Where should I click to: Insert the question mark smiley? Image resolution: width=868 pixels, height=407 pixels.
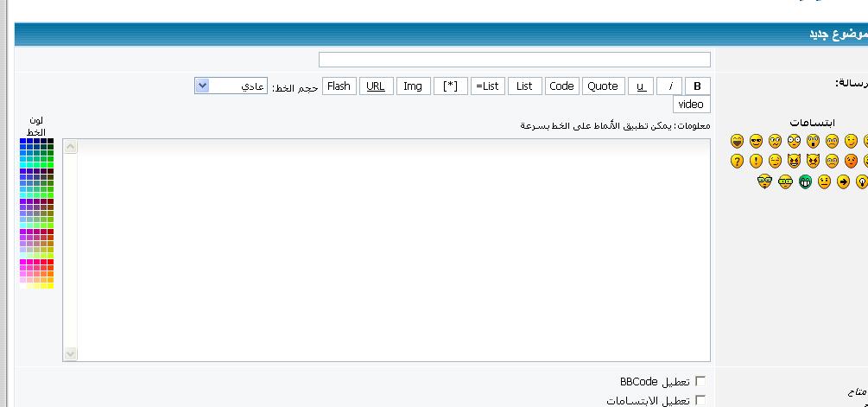[737, 161]
